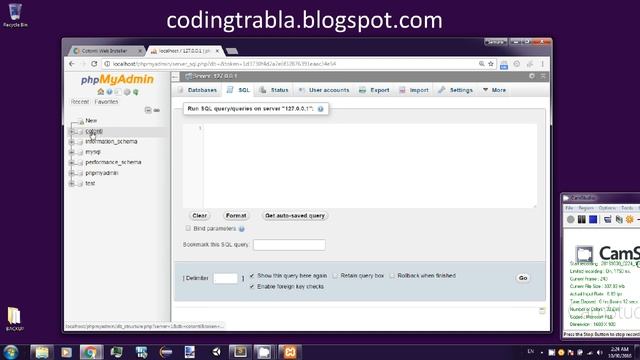Open SQL query help icon beside server title
This screenshot has width=640, height=360.
click(320, 109)
